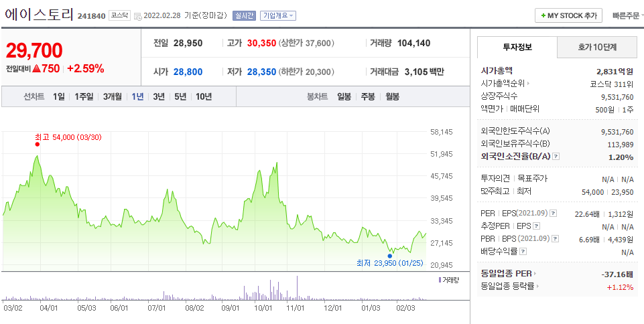Select the 5년 line chart period

[x=180, y=97]
